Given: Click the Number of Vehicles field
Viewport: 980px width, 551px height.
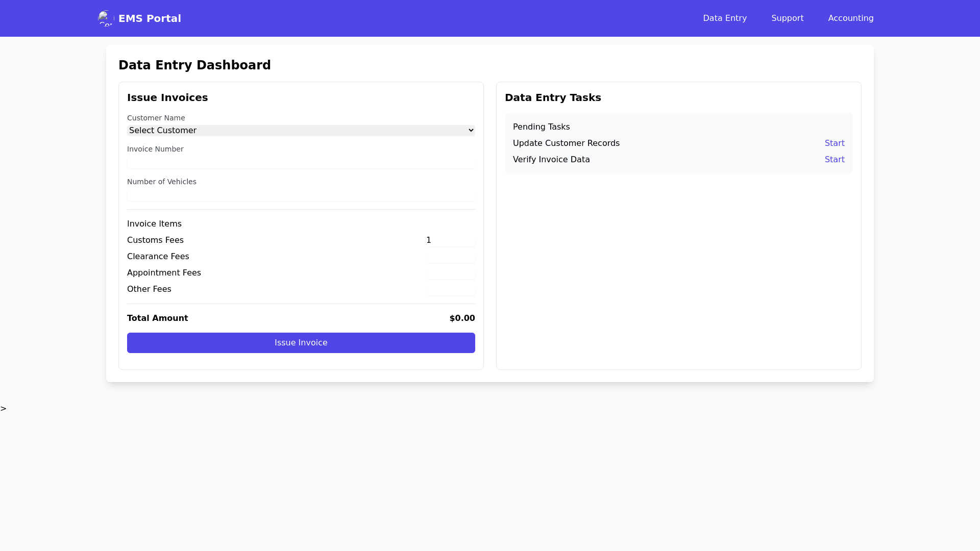Looking at the screenshot, I should click(x=301, y=195).
